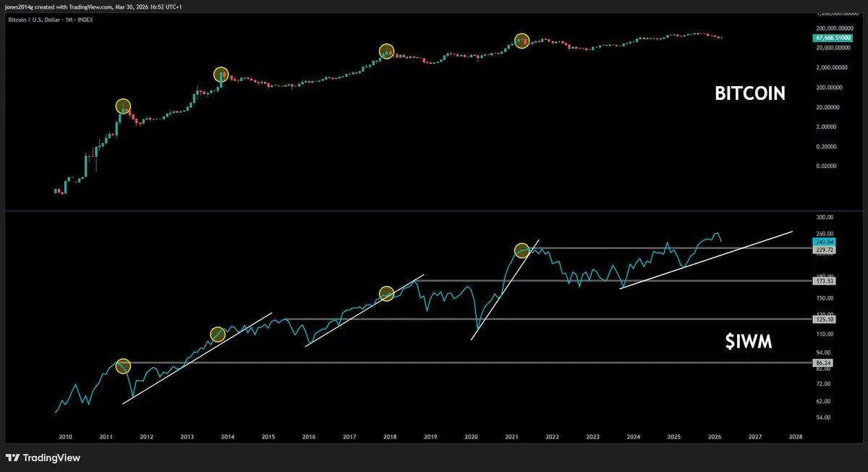Click the 2,000.00000 Bitcoin price axis label

[833, 67]
